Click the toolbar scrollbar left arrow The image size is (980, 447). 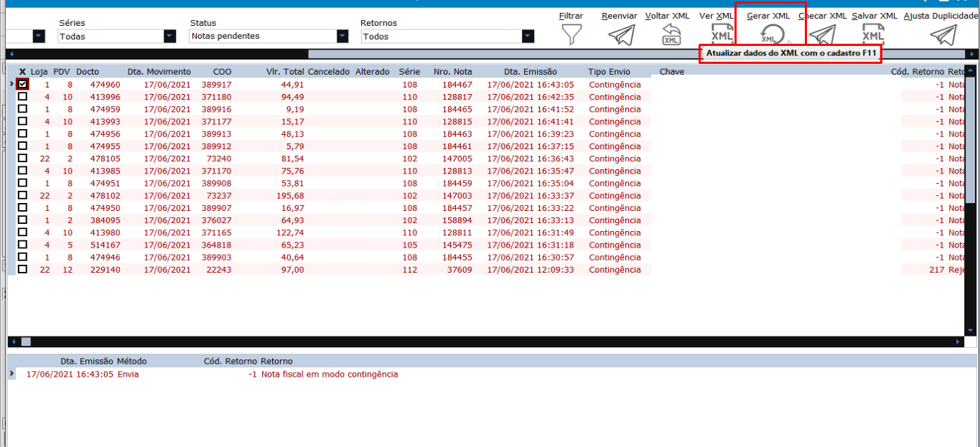tap(11, 54)
